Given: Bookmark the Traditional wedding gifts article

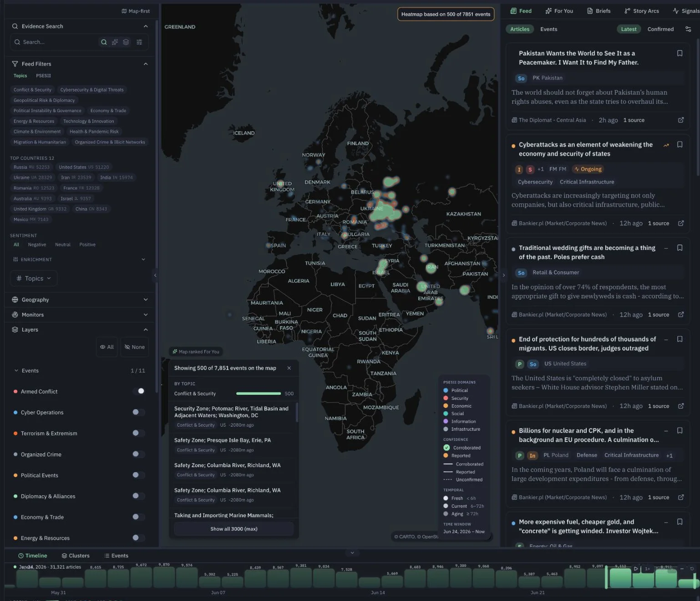Looking at the screenshot, I should click(x=680, y=248).
